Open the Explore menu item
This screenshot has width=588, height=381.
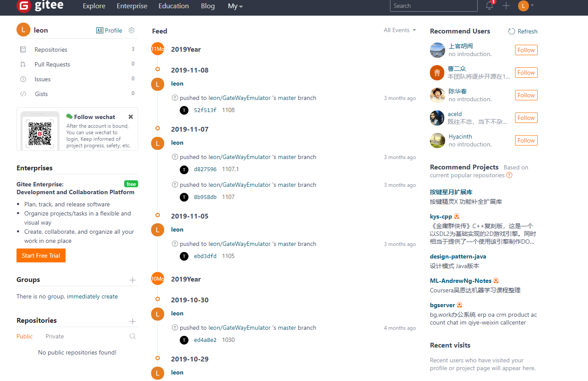click(x=94, y=6)
